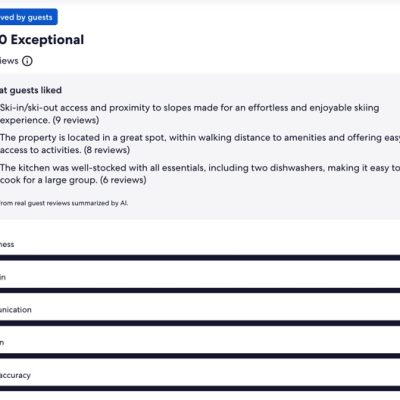Screen dimensions: 400x400
Task: Click the reviews info circle icon
Action: point(27,61)
